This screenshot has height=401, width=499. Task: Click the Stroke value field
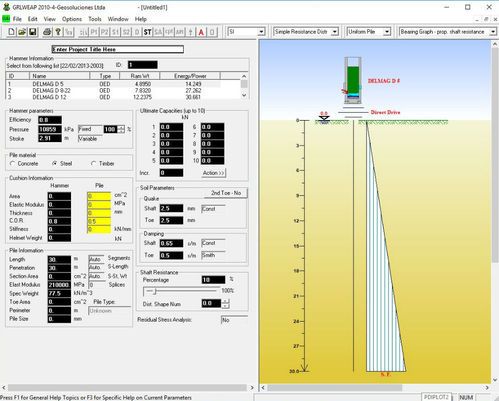(50, 138)
